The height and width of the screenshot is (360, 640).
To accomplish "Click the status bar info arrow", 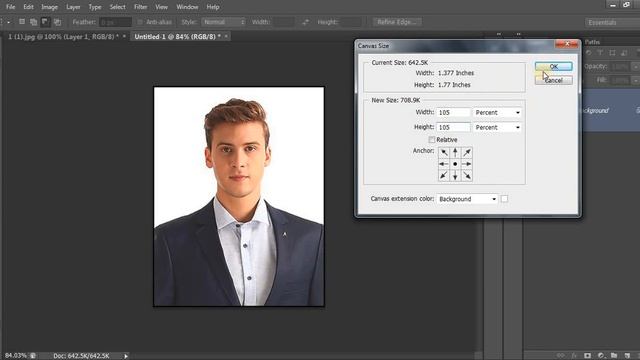I will coord(126,356).
